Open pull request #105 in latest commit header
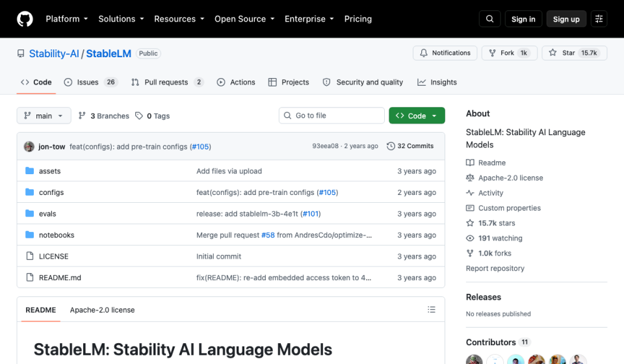This screenshot has width=624, height=364. point(200,146)
